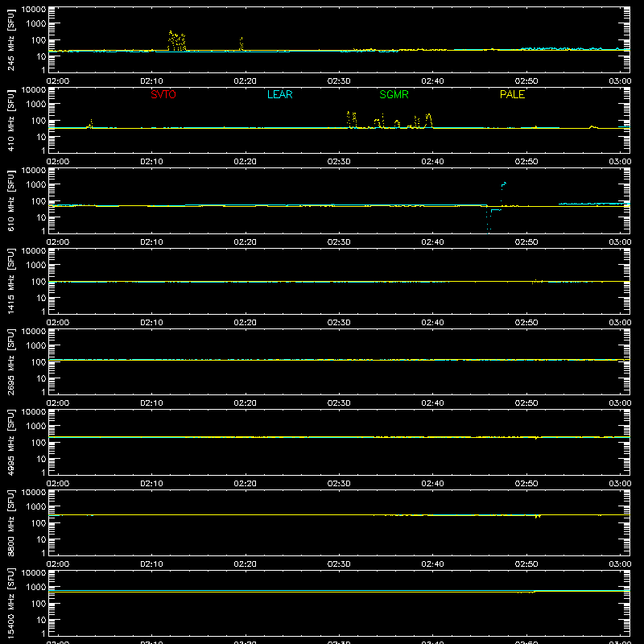
Task: Click the 02:40 tick under the 410 MHz plot
Action: point(432,162)
